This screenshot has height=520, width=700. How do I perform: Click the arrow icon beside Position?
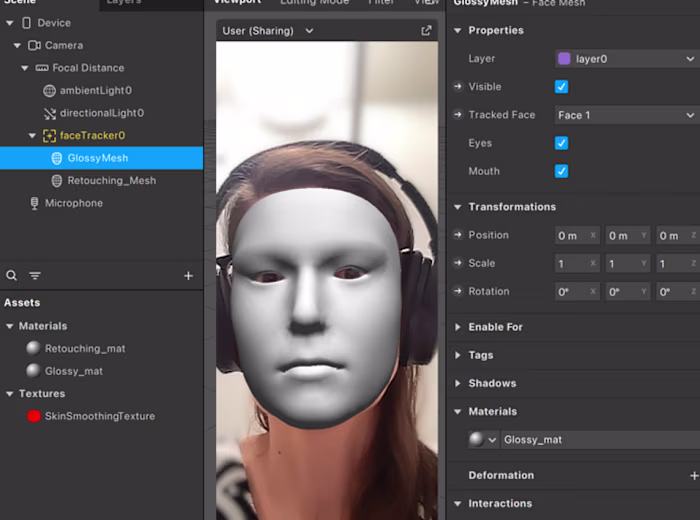[458, 235]
